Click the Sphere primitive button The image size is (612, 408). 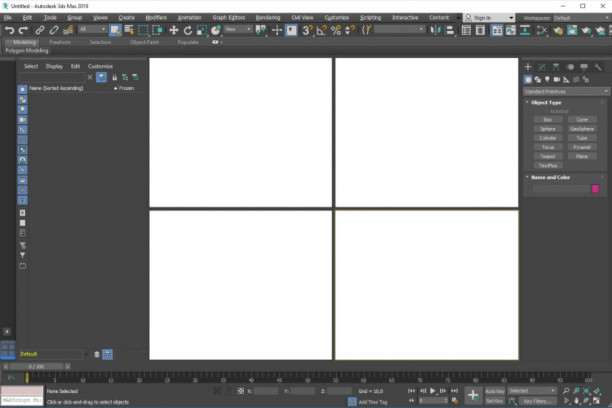pos(548,129)
